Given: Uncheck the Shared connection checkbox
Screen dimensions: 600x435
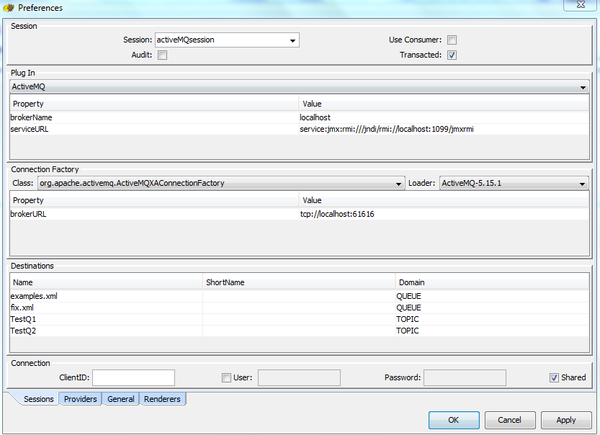Looking at the screenshot, I should tap(554, 378).
